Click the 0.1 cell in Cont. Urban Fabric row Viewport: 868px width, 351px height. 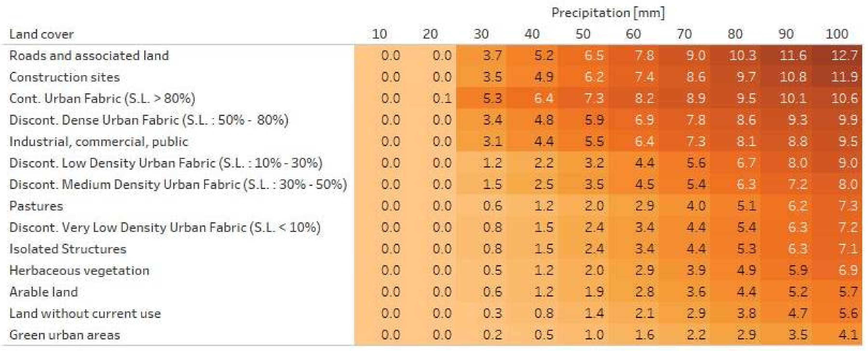coord(442,99)
